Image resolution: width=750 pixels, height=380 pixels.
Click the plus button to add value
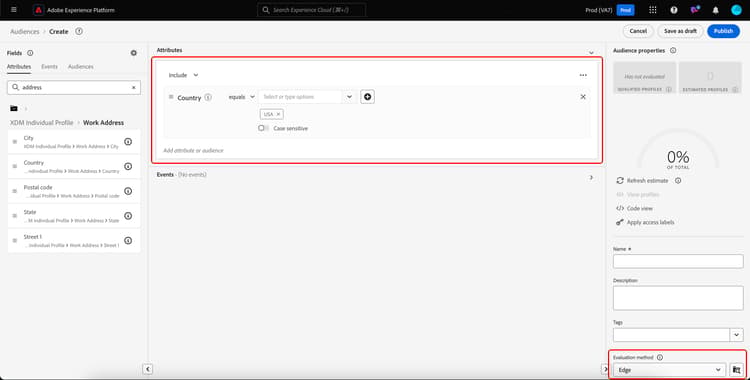pos(367,97)
